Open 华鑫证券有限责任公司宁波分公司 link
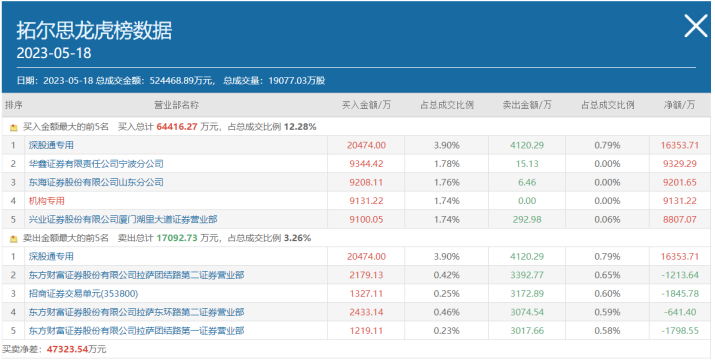715x362 pixels. (x=96, y=164)
